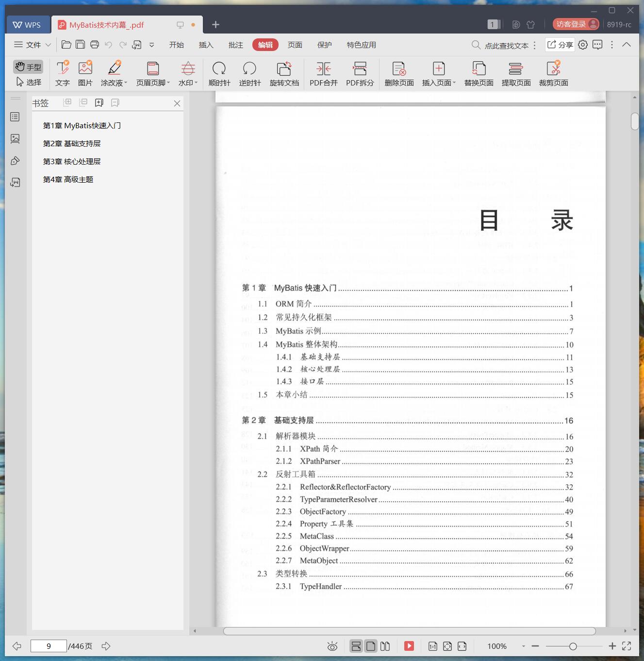The image size is (644, 661).
Task: Click guest login button (访客登录)
Action: [x=576, y=24]
